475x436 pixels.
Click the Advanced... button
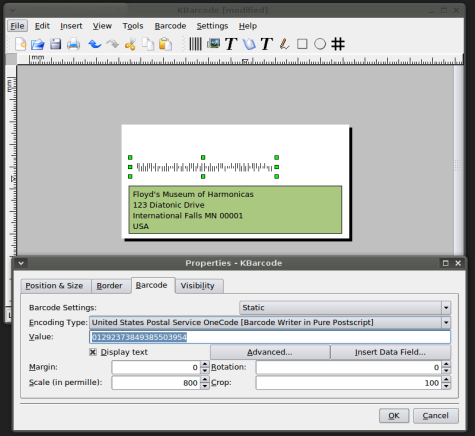pos(270,352)
